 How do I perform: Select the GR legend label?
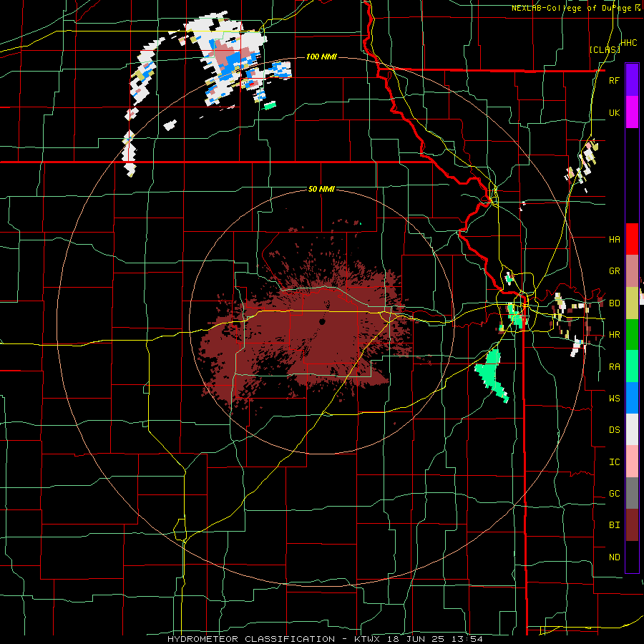click(614, 271)
